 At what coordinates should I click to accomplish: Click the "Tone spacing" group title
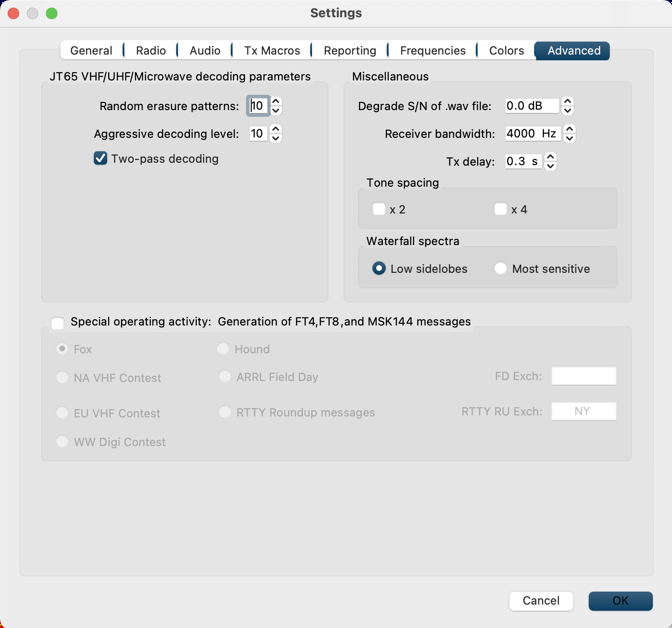pos(403,183)
